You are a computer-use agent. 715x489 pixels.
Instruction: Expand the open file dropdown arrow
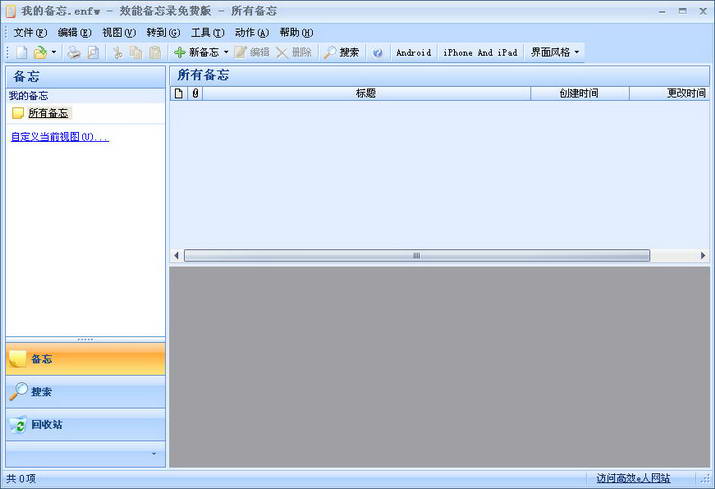[54, 52]
